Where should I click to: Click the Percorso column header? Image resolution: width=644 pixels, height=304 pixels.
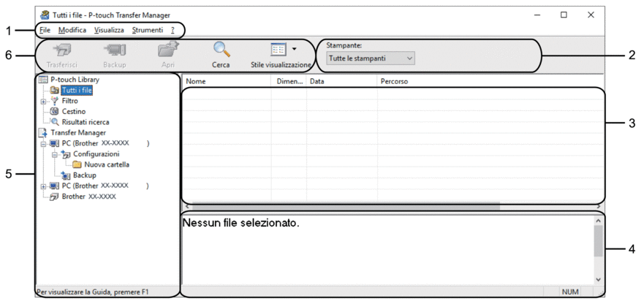point(490,81)
